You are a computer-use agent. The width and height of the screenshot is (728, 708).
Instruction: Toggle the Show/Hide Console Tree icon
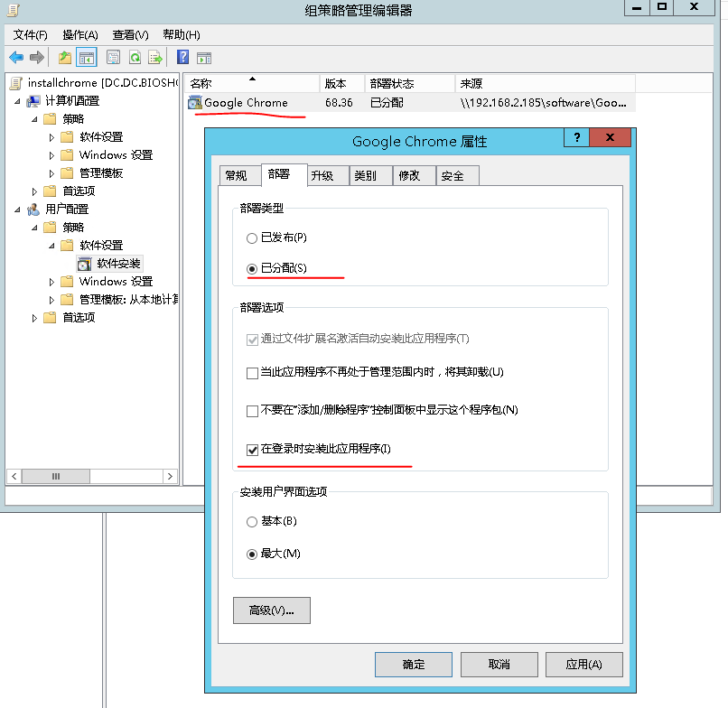pos(87,58)
